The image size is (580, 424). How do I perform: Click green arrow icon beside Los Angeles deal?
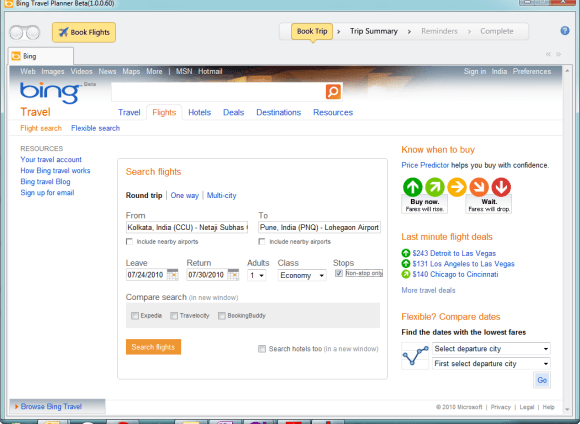(406, 264)
